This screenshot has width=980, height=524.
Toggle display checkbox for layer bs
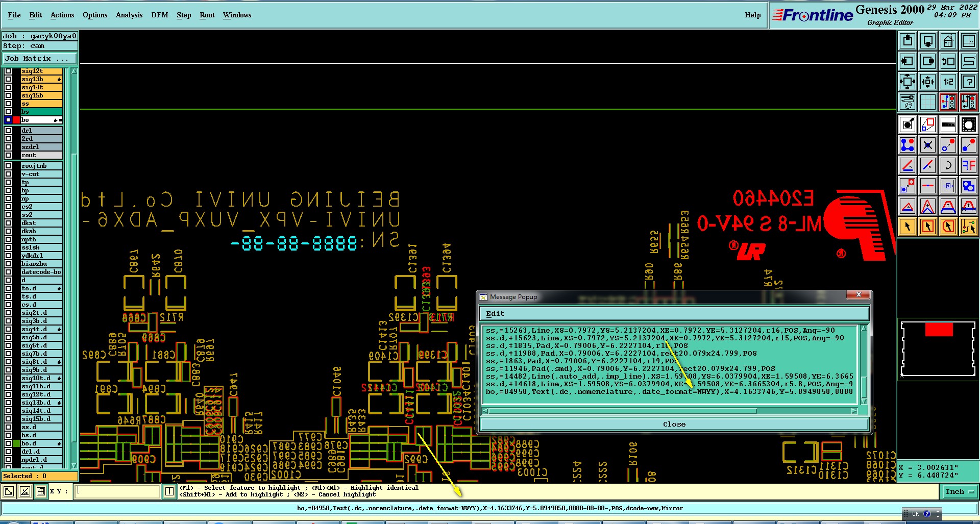[8, 112]
